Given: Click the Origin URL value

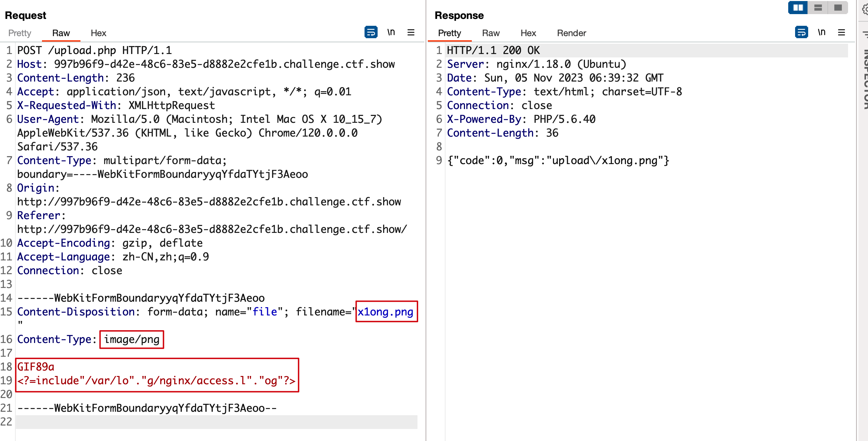Looking at the screenshot, I should [x=209, y=202].
